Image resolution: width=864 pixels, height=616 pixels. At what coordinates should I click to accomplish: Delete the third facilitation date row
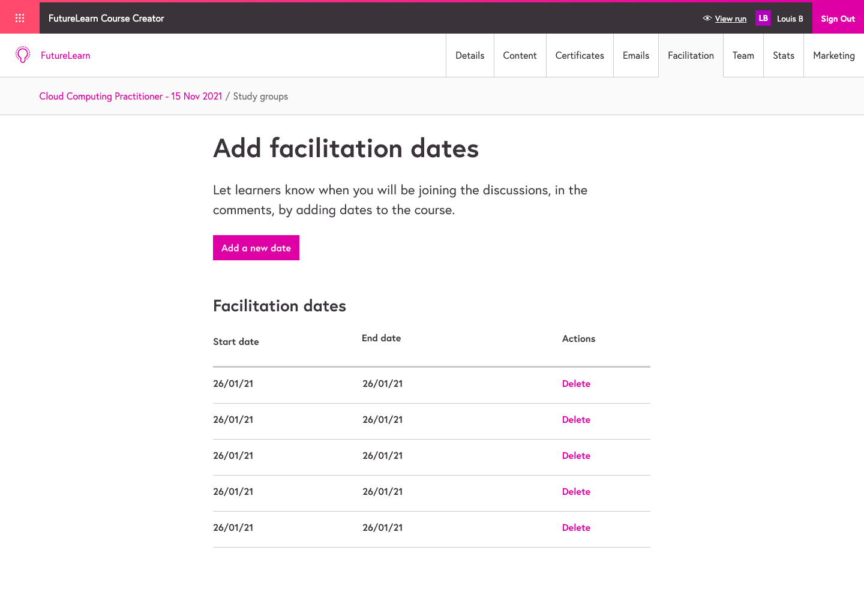576,456
